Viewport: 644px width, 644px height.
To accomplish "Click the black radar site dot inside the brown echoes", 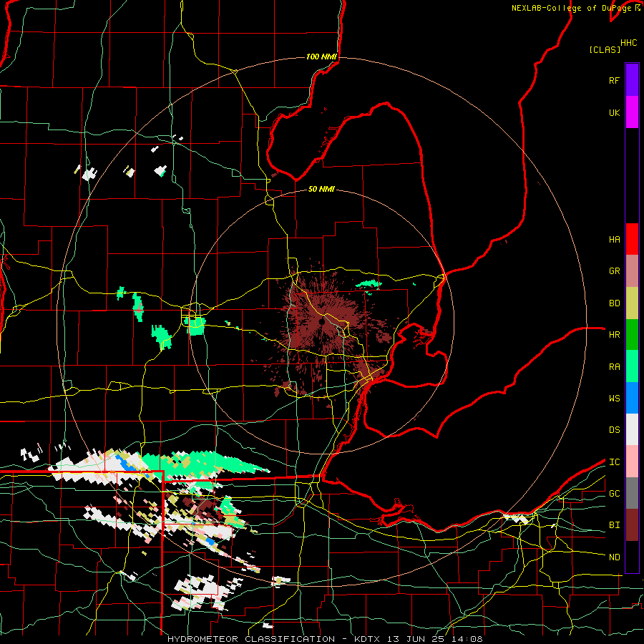I will point(321,321).
